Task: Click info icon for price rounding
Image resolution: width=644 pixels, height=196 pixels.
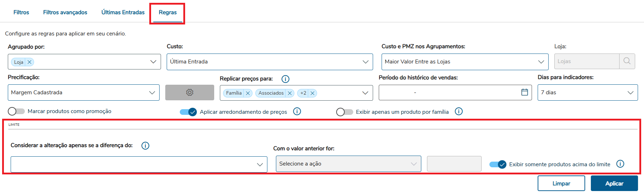Action: point(297,112)
